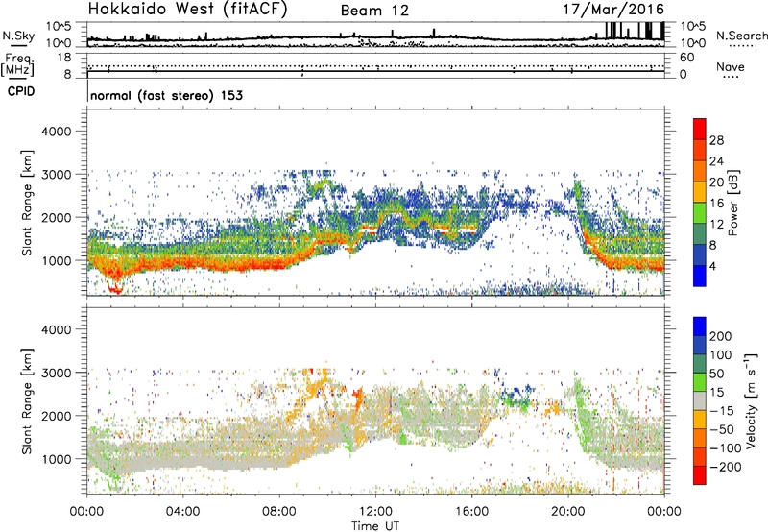Click the 'Freq. [MHz]' axis label

coord(18,64)
